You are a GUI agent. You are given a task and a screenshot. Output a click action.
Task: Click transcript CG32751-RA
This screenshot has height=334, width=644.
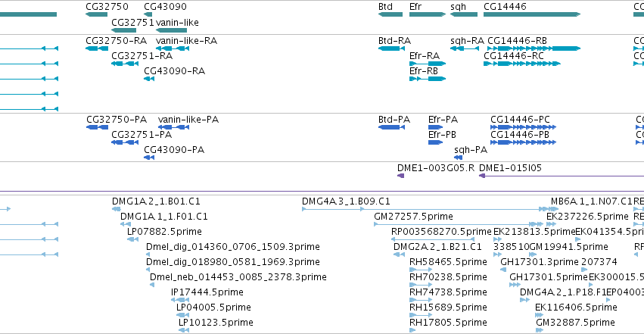[125, 64]
